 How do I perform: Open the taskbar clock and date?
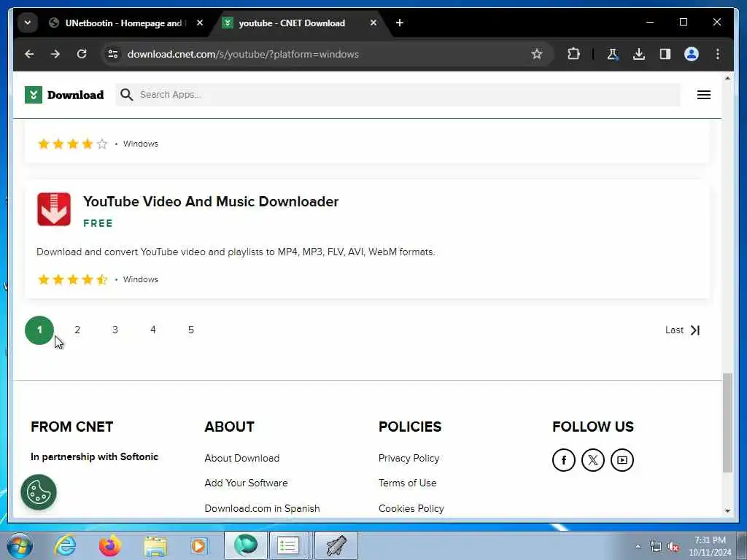710,546
